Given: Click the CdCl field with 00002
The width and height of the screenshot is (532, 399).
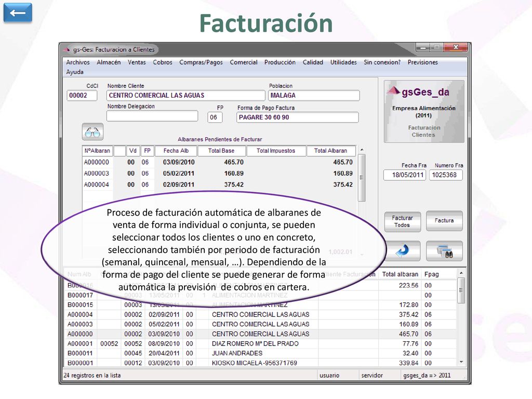Looking at the screenshot, I should coord(82,96).
